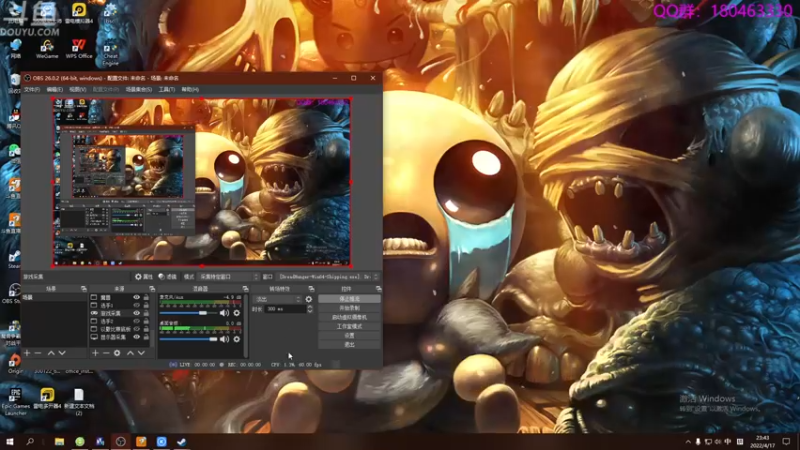The width and height of the screenshot is (800, 450).
Task: Mute the Mic/Aux speaker icon
Action: [x=224, y=313]
